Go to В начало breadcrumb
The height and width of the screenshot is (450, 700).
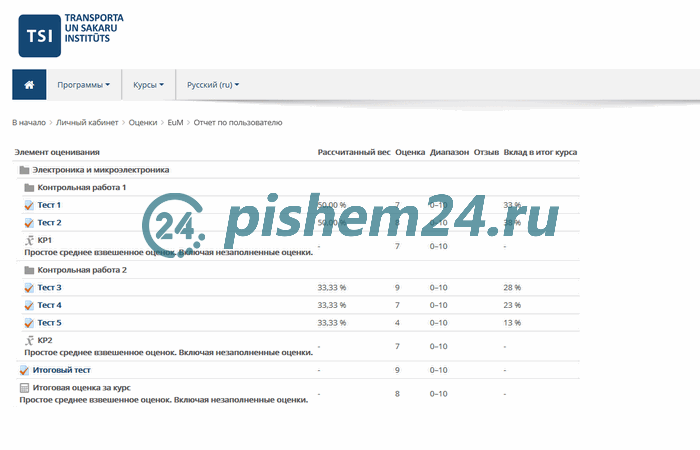point(29,122)
